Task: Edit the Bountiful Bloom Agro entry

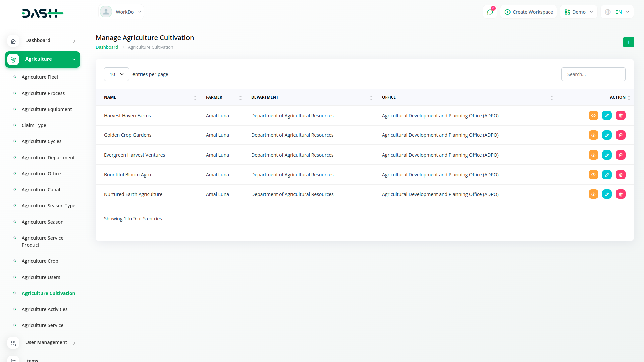Action: pos(607,175)
